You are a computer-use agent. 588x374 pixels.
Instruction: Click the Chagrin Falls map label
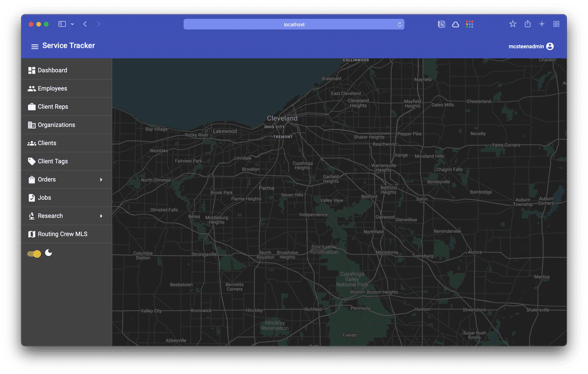point(449,170)
